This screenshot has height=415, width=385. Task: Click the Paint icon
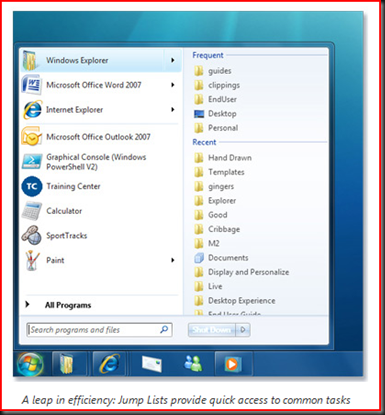coord(32,260)
